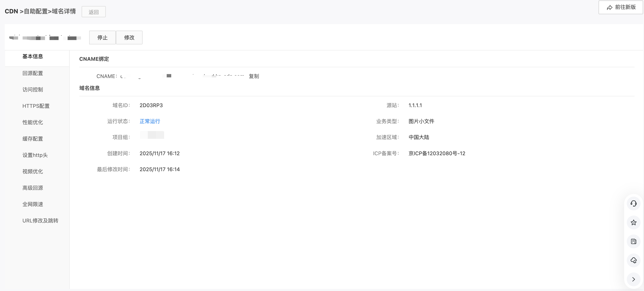Click the cloud notification icon
This screenshot has height=291, width=644.
633,260
